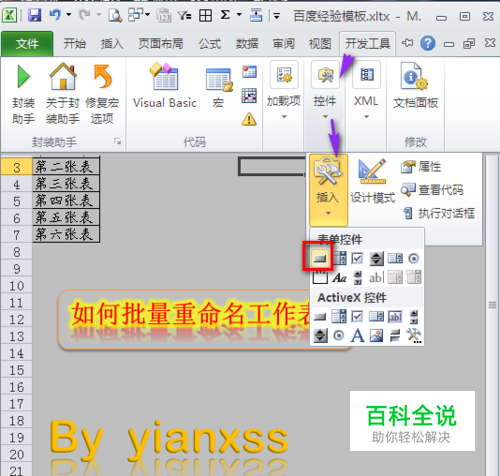Viewport: 500px width, 476px height.
Task: Insert the form control List Box
Action: point(395,258)
